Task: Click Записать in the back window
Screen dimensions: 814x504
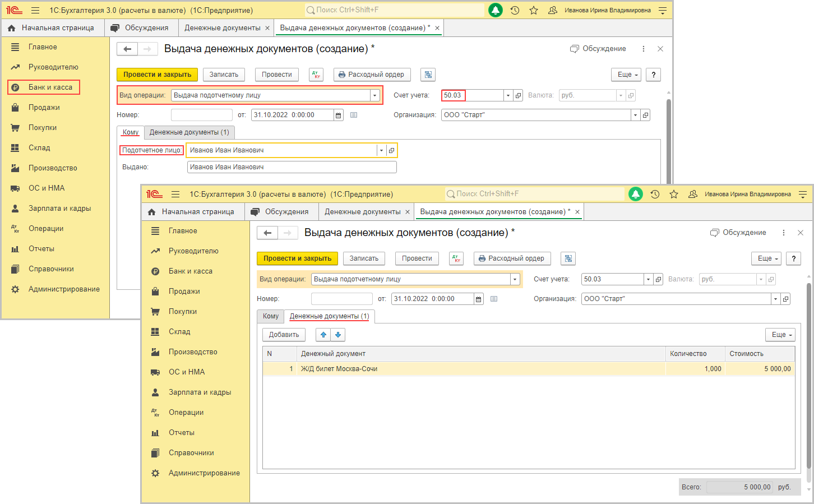Action: coord(224,75)
